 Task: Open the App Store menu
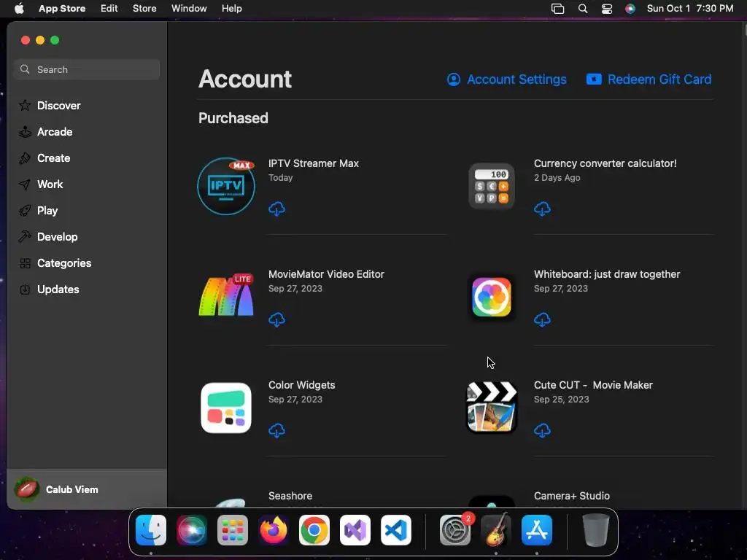coord(62,9)
